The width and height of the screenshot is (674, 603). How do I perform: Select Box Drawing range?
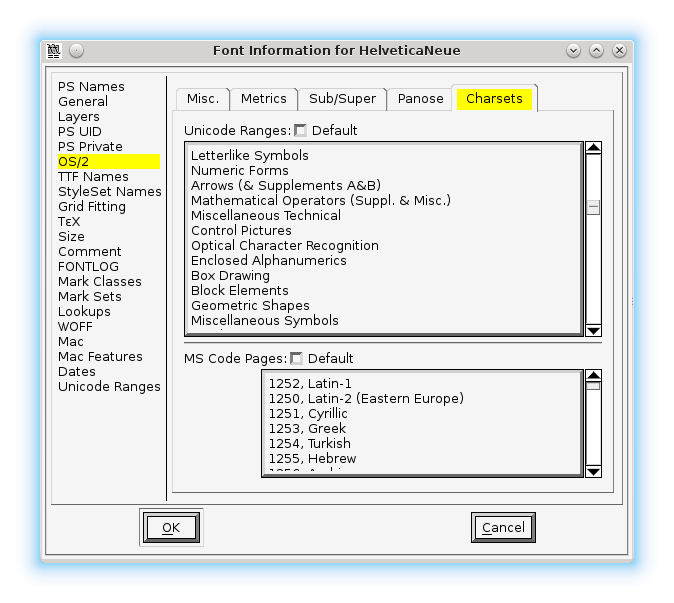click(230, 276)
